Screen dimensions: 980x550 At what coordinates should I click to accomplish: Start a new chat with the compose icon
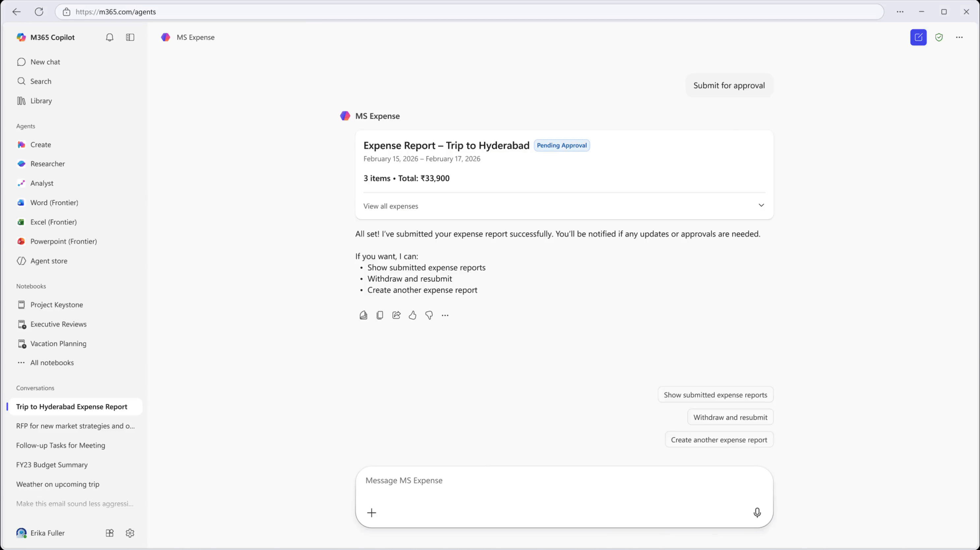tap(918, 37)
